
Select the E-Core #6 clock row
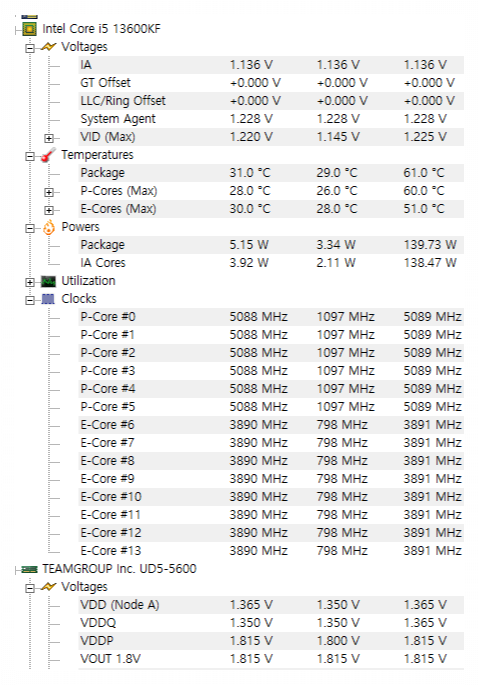coord(271,425)
